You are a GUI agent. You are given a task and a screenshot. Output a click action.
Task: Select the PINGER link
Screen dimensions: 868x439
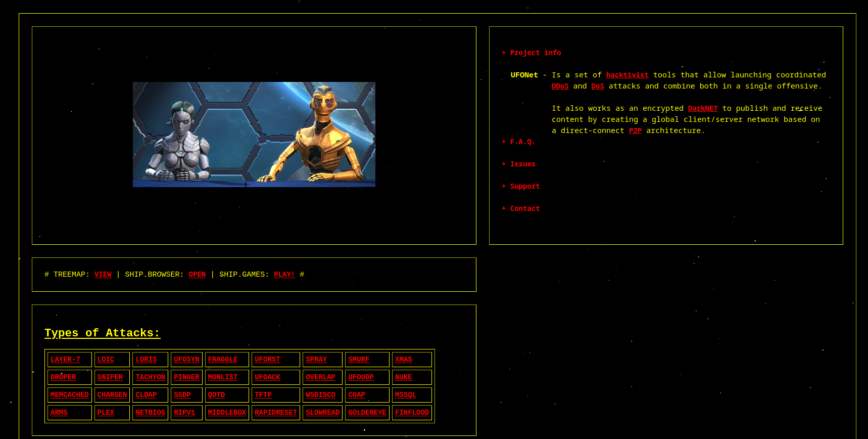pos(186,377)
